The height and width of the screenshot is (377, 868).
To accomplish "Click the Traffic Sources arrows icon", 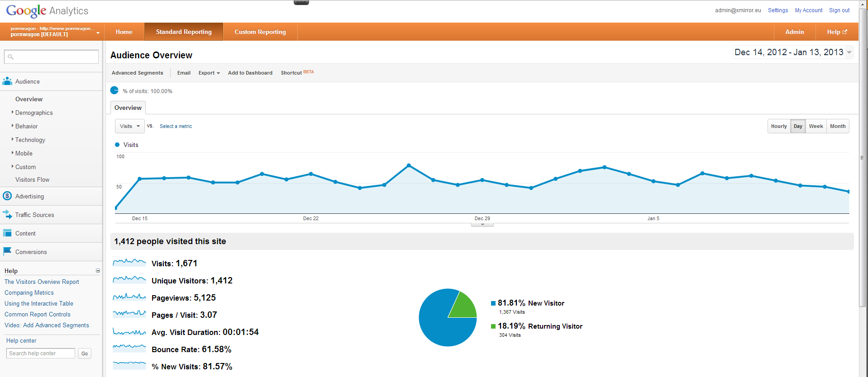I will (x=7, y=215).
